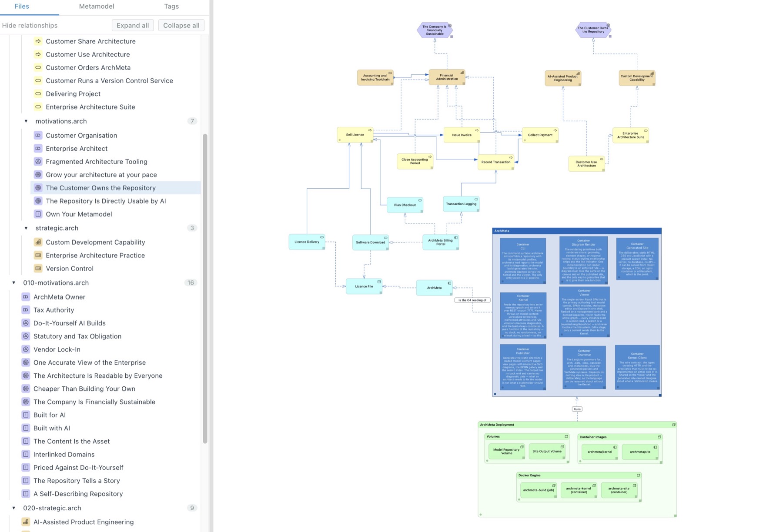Collapse the motivations.arch file node
This screenshot has height=532, width=783.
point(26,121)
